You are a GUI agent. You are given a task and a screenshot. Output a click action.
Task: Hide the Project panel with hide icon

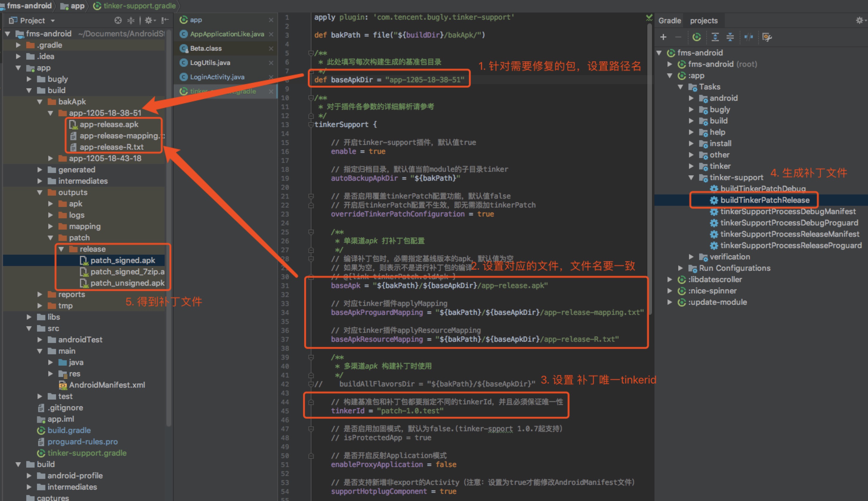(x=165, y=20)
